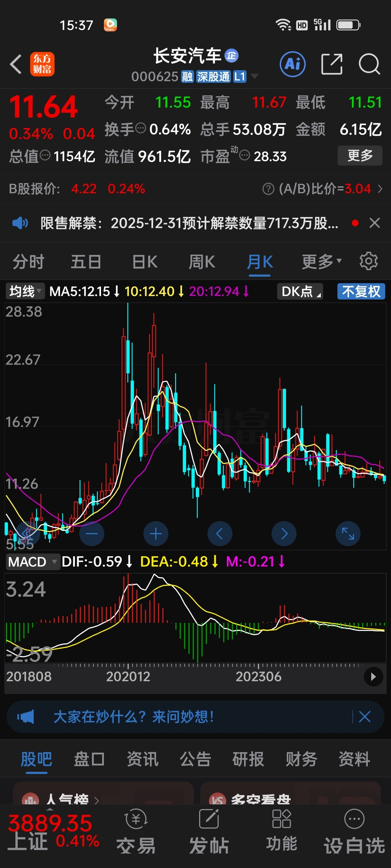
Task: Tap the 202306 timeline label
Action: [x=258, y=676]
